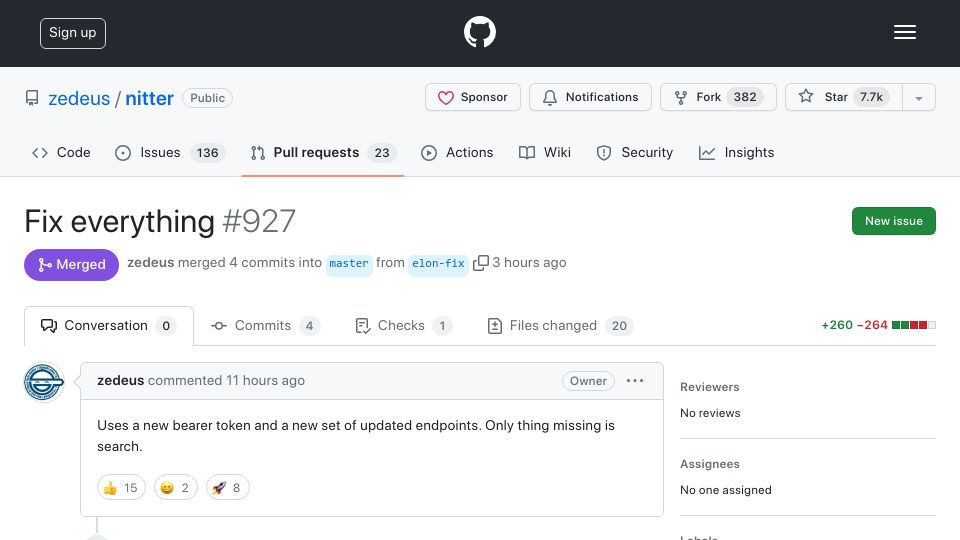This screenshot has height=540, width=960.
Task: Open the hamburger navigation menu
Action: (x=904, y=32)
